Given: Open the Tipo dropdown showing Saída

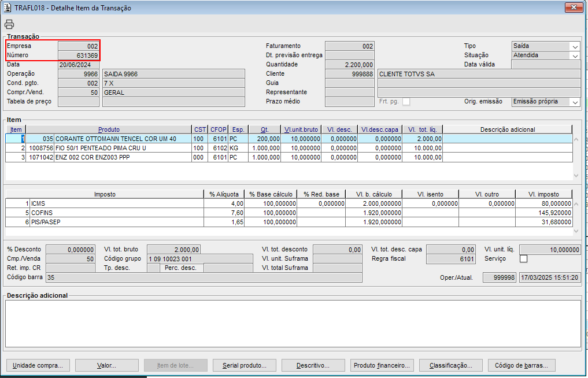Looking at the screenshot, I should point(575,46).
